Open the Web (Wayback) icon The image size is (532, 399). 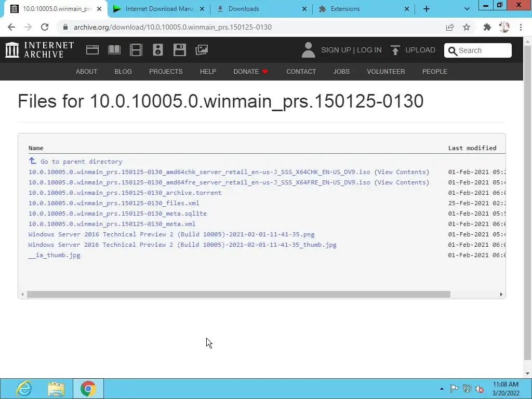(x=92, y=50)
